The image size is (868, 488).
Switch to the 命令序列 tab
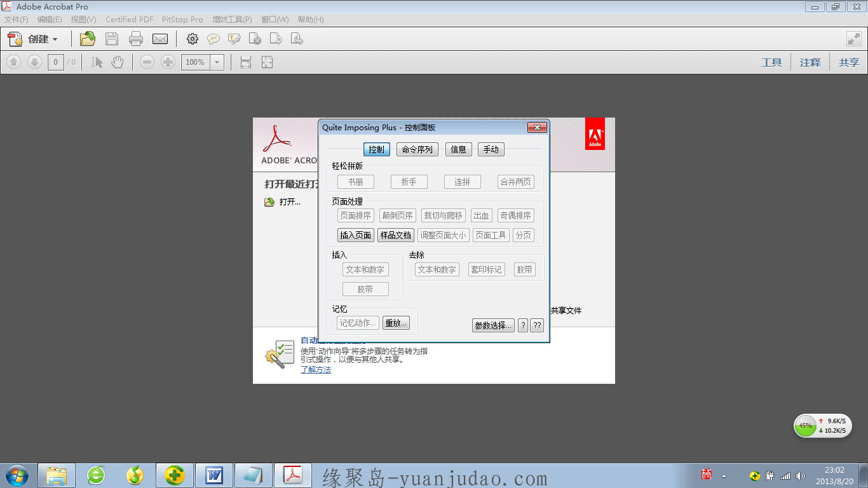(x=417, y=149)
